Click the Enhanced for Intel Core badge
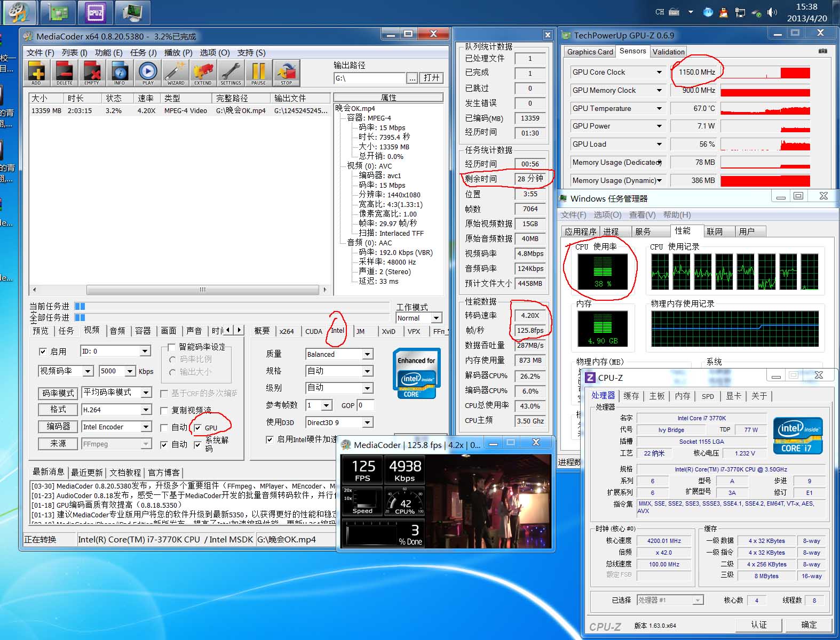840x640 pixels. click(x=416, y=373)
